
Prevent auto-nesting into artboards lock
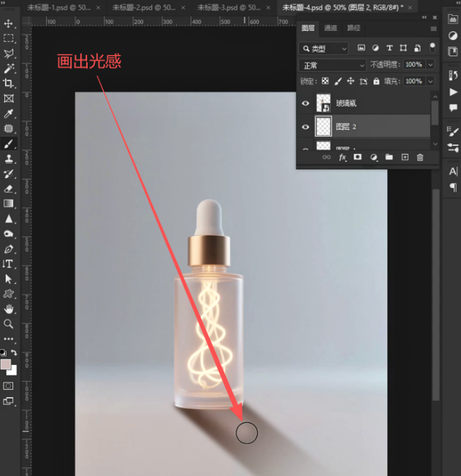pyautogui.click(x=363, y=81)
